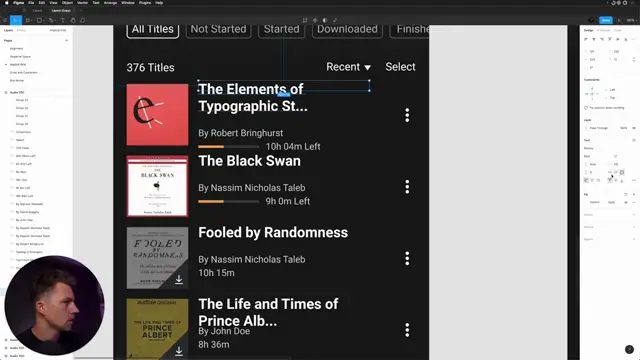This screenshot has height=360, width=640.
Task: Select the Pen tool
Action: [x=51, y=20]
